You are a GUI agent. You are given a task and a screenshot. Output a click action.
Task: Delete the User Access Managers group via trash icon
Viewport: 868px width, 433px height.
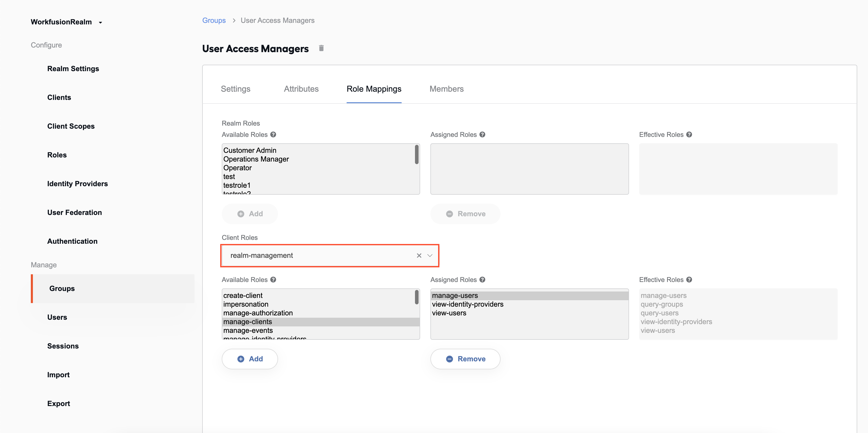(321, 48)
